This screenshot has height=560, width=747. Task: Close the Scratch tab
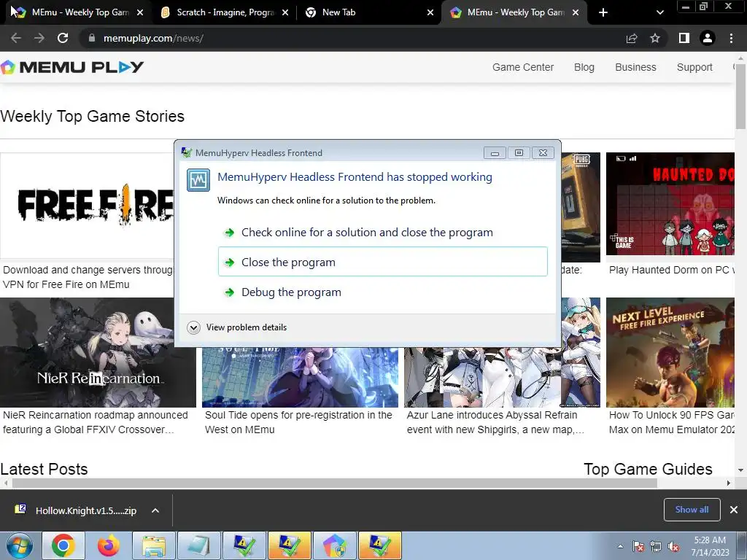(285, 12)
